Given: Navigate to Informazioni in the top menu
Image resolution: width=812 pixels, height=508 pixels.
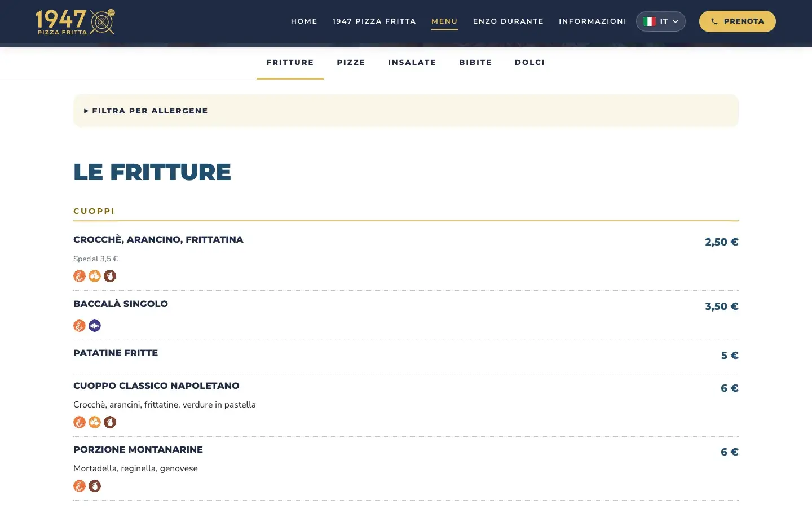Looking at the screenshot, I should [593, 21].
